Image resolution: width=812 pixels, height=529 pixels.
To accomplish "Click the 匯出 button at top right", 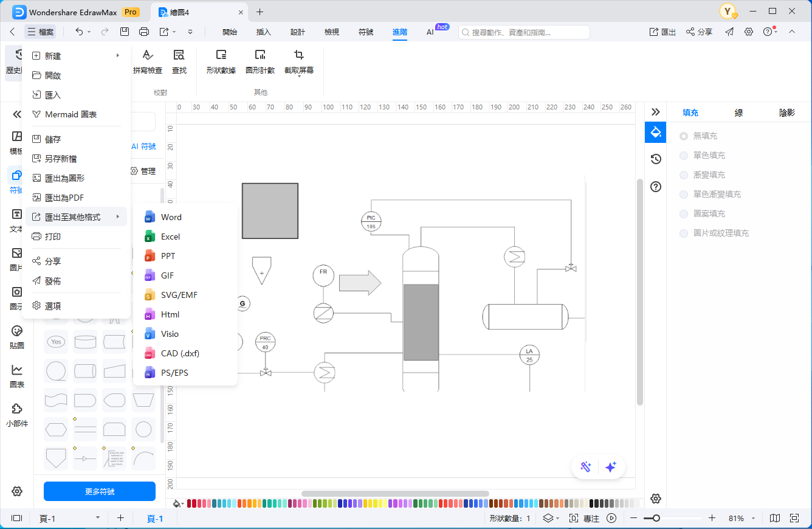I will click(x=662, y=32).
